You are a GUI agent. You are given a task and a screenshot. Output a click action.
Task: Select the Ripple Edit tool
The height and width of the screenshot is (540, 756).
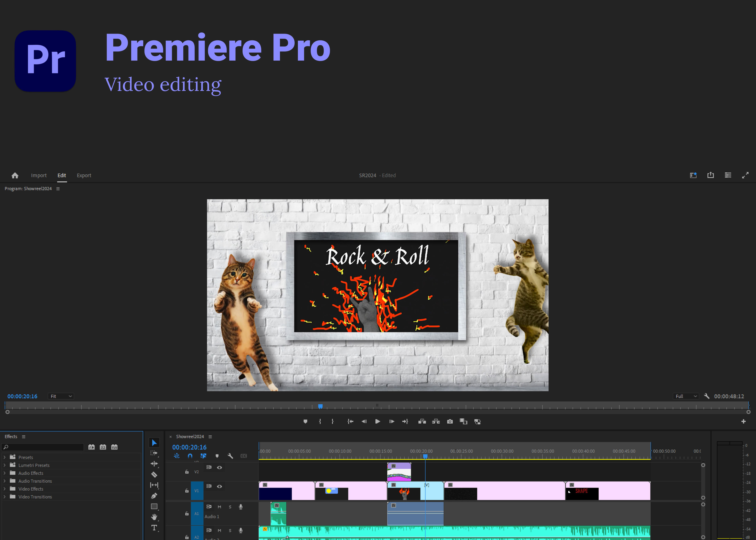coord(154,463)
